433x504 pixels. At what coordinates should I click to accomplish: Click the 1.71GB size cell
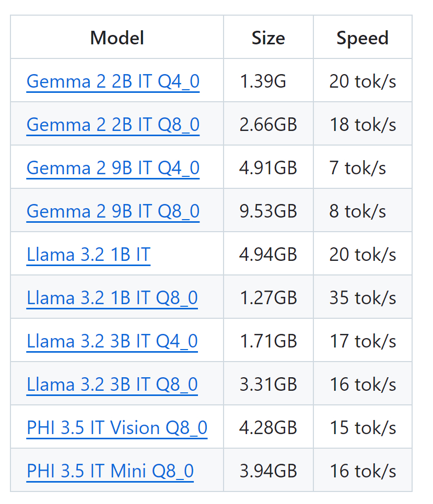[268, 341]
